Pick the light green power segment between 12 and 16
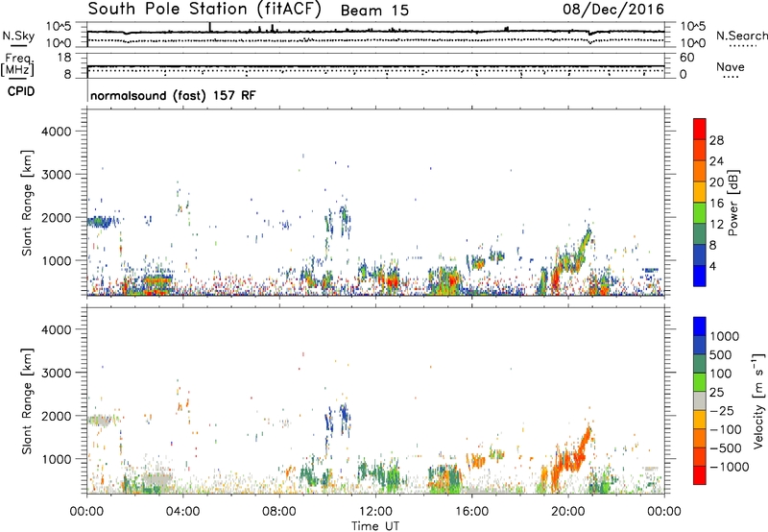The image size is (768, 532). point(700,213)
